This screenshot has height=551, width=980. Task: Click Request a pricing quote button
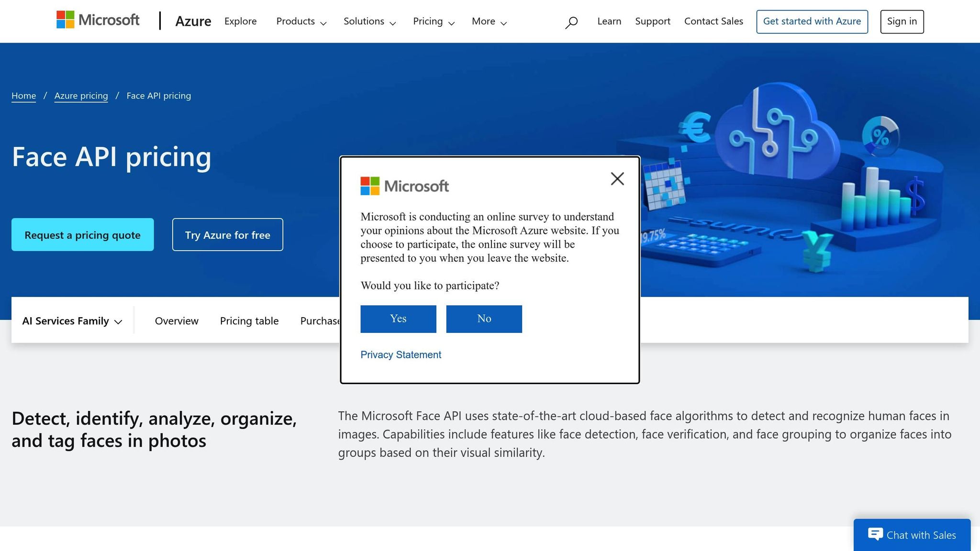pos(82,235)
